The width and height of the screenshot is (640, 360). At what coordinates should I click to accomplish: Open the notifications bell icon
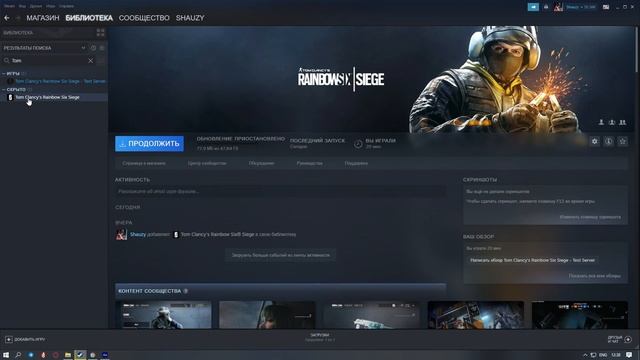tap(546, 7)
